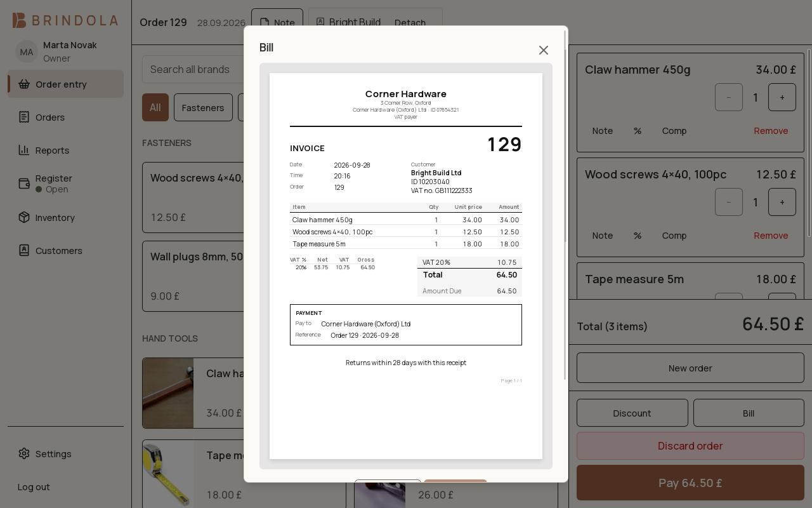
Task: Click the Bill dialog scrollbar
Action: 565,205
